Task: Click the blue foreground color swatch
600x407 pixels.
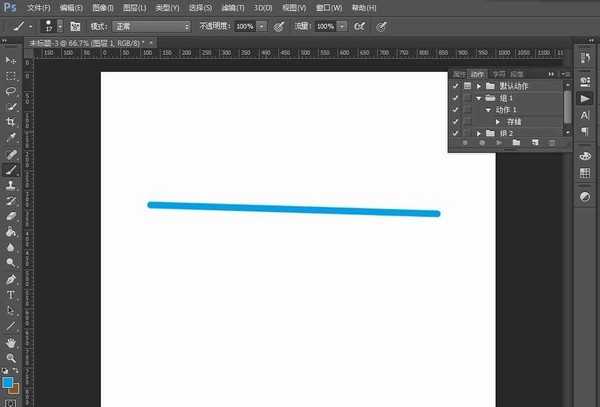Action: 8,383
